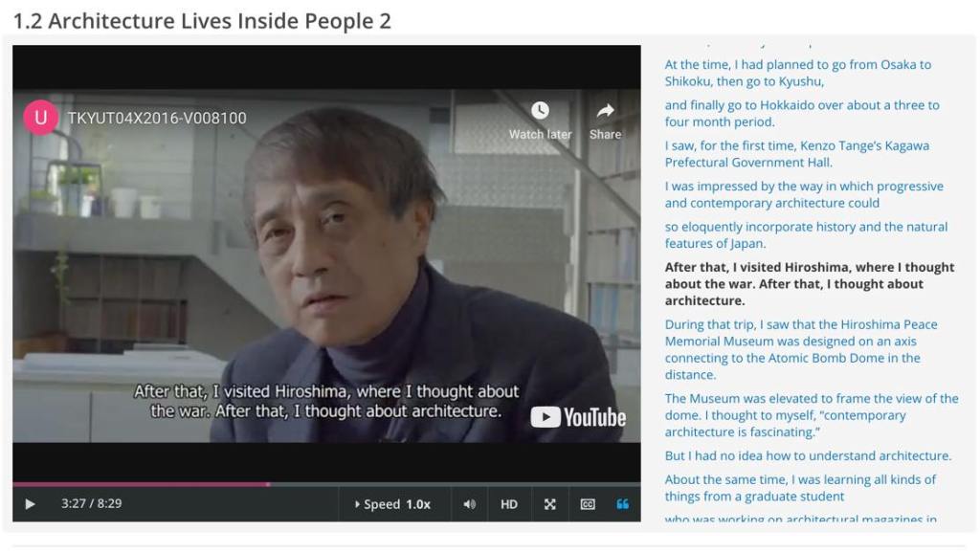Select transcript line about Hiroshima Peace Memorial Museum

(801, 350)
